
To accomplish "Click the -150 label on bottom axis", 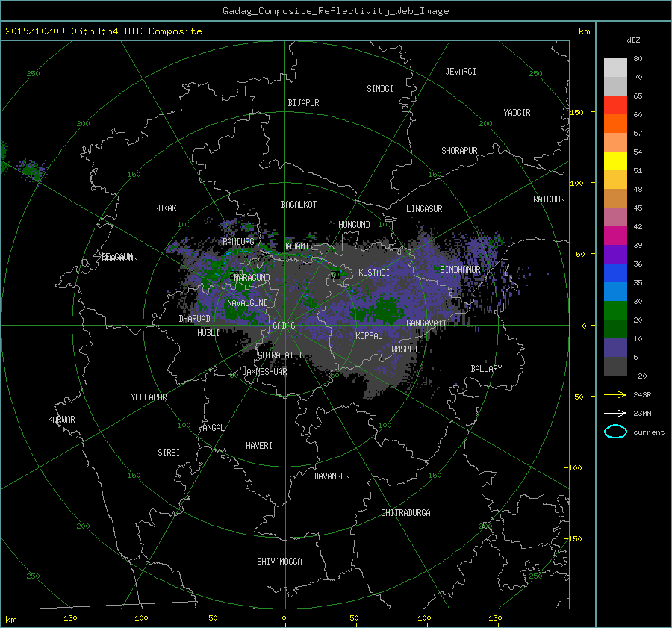I will pos(68,618).
